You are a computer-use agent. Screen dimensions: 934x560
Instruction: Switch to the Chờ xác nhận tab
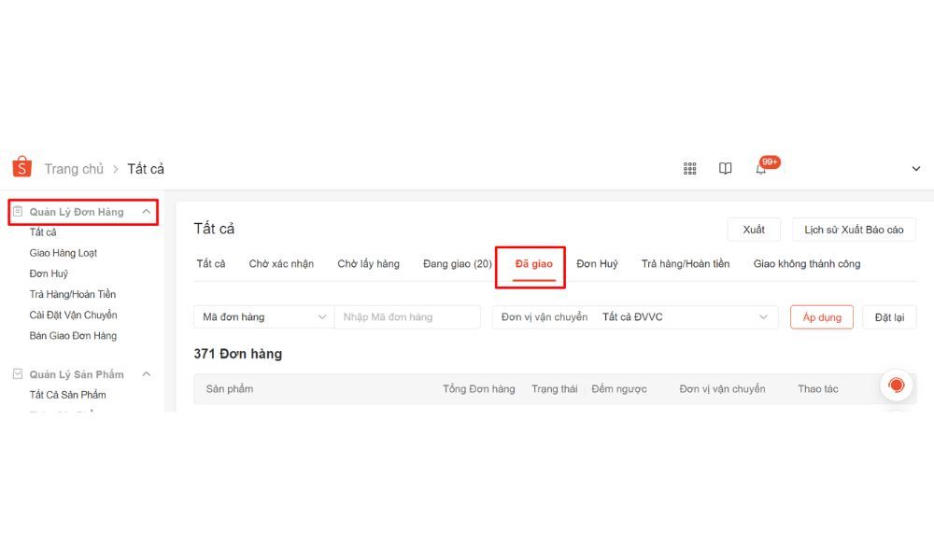click(281, 263)
